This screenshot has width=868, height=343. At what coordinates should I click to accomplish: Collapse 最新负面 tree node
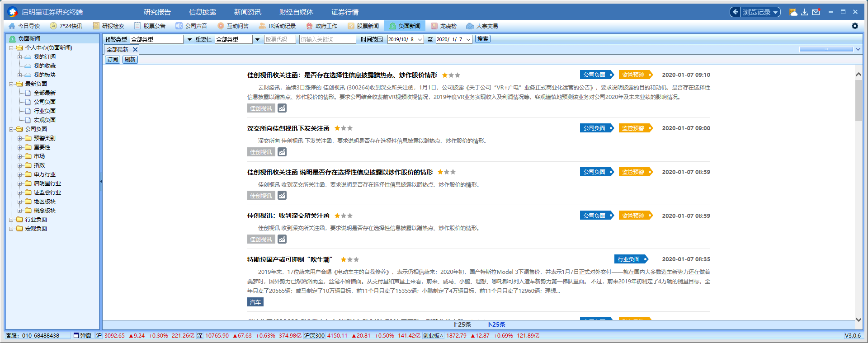click(11, 84)
